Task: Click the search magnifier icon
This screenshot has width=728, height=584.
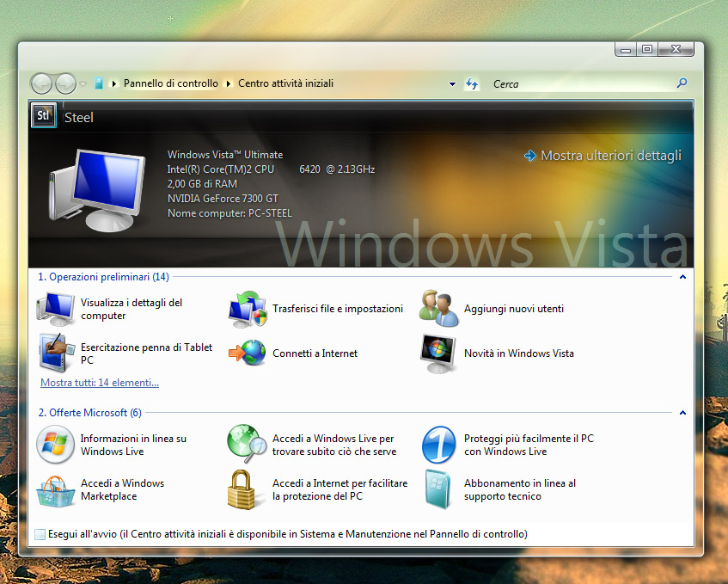Action: click(x=682, y=83)
